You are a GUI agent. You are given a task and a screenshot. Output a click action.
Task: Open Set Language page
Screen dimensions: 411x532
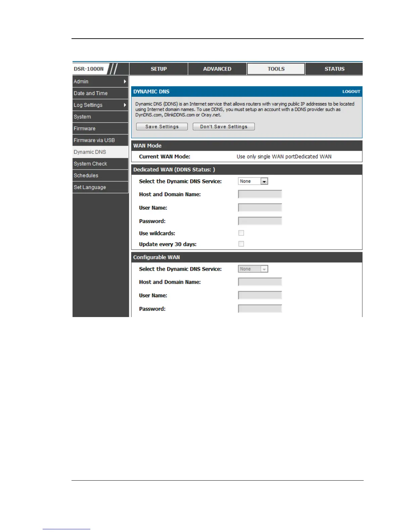click(x=100, y=187)
